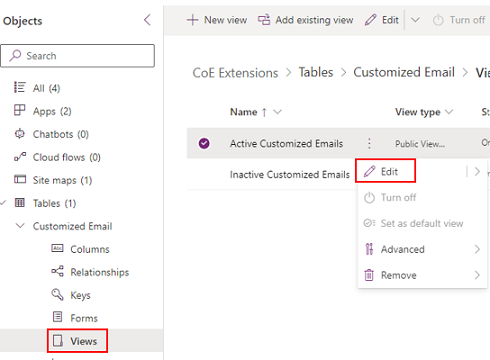Click the All list icon
This screenshot has width=490, height=360.
pyautogui.click(x=19, y=87)
